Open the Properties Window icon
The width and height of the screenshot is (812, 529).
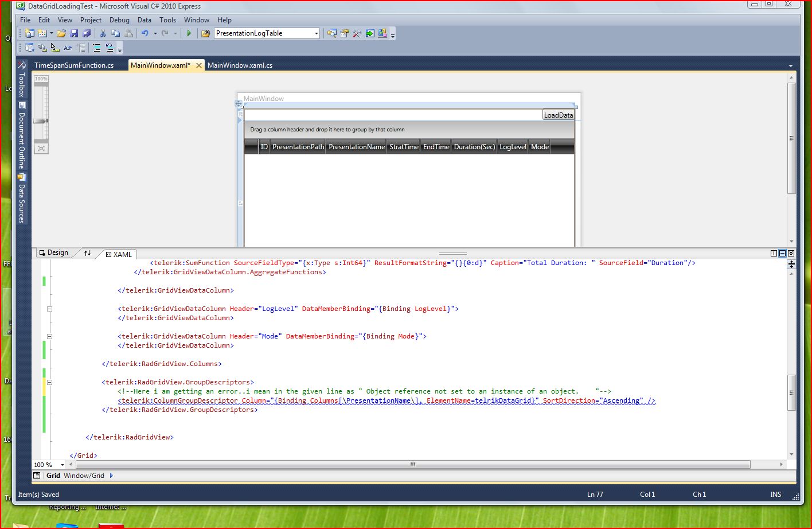pos(344,34)
